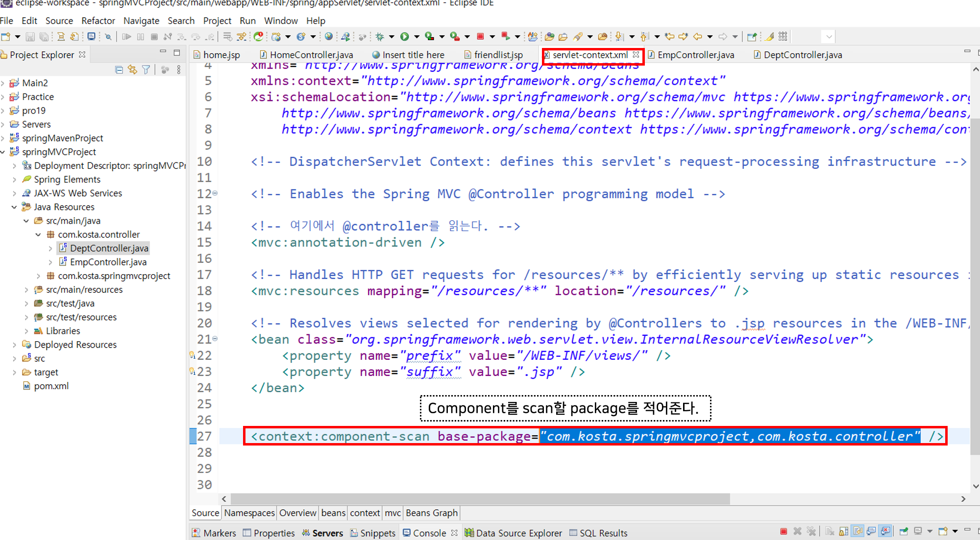Open the Navigate menu
Viewport: 980px width, 540px height.
coord(141,21)
